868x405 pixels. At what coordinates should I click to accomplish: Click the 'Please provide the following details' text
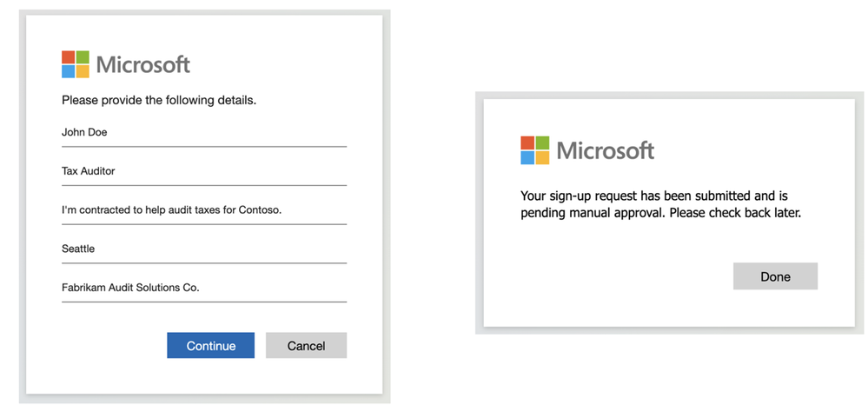[x=159, y=100]
